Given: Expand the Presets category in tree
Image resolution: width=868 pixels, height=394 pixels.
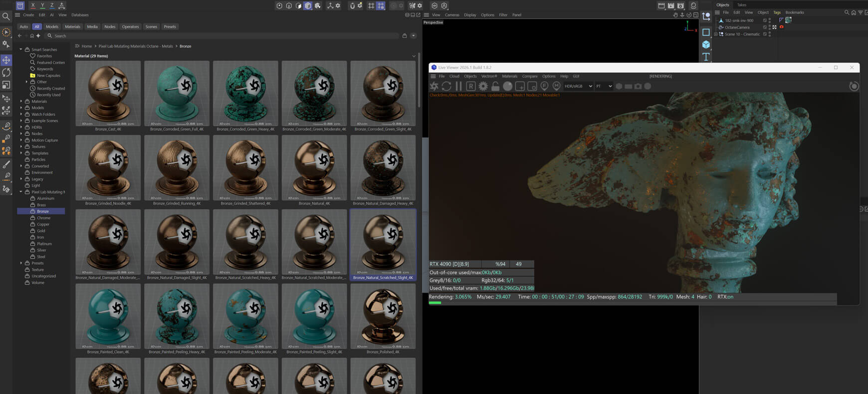Looking at the screenshot, I should pos(21,263).
